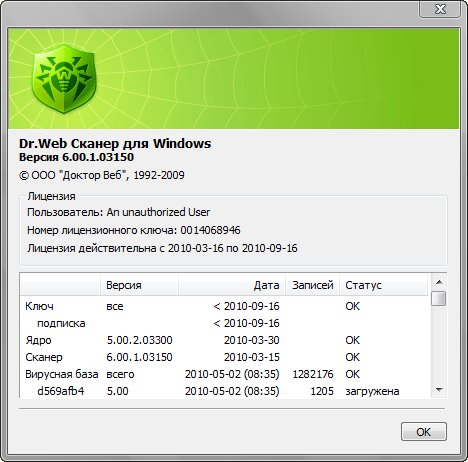Sort by the Версия column header
The width and height of the screenshot is (468, 462).
(139, 285)
